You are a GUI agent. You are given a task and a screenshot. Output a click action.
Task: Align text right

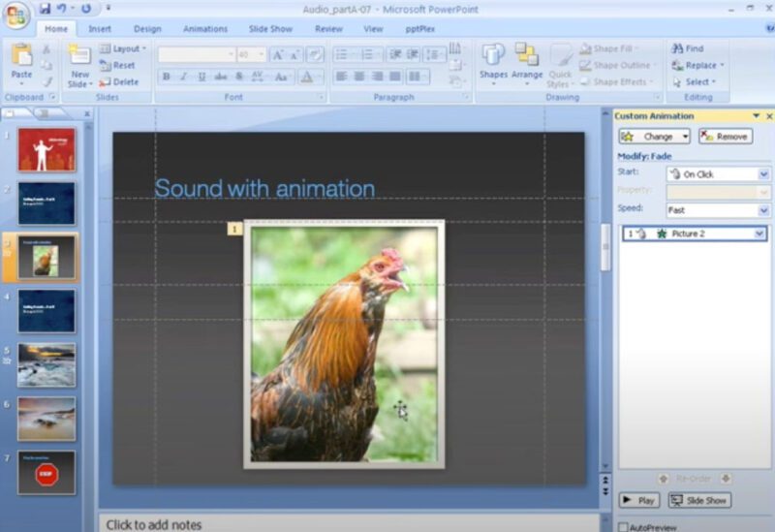(377, 77)
